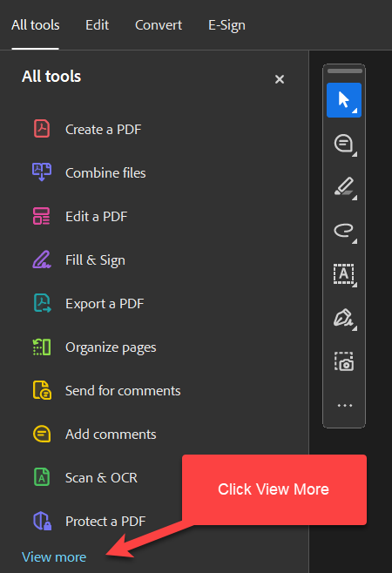Click the Create a PDF icon

(42, 129)
